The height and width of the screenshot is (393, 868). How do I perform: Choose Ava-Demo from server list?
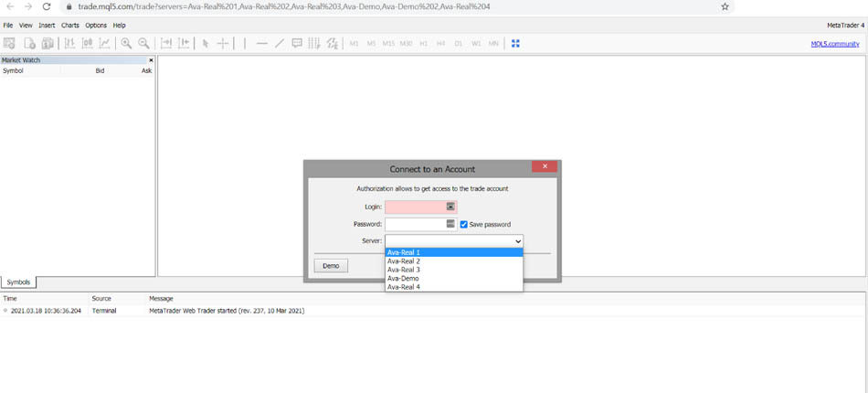(454, 279)
